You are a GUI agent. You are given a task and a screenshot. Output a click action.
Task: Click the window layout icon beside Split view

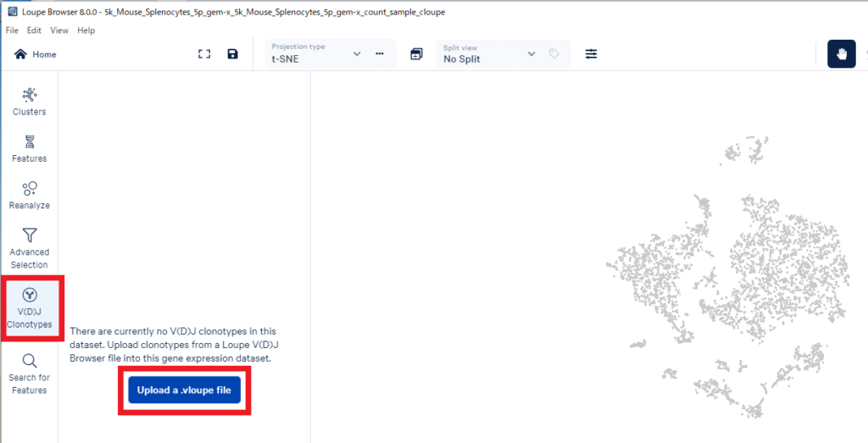pyautogui.click(x=416, y=54)
